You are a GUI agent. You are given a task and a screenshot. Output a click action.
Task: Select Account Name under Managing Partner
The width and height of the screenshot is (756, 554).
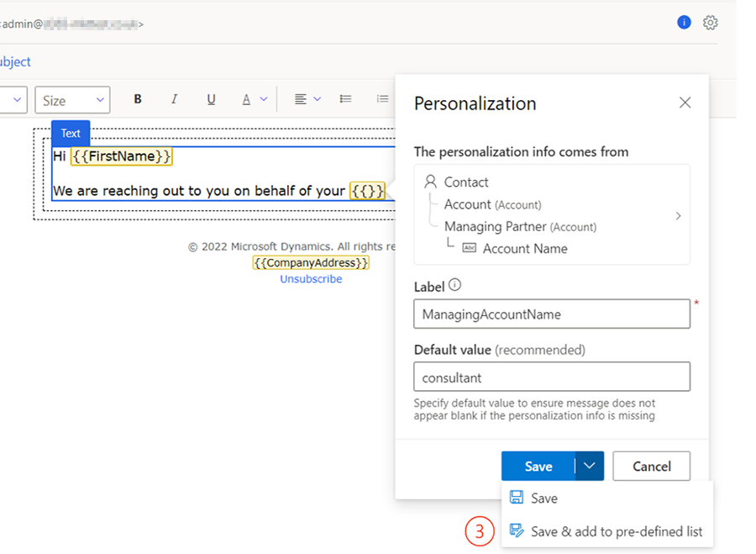coord(525,248)
